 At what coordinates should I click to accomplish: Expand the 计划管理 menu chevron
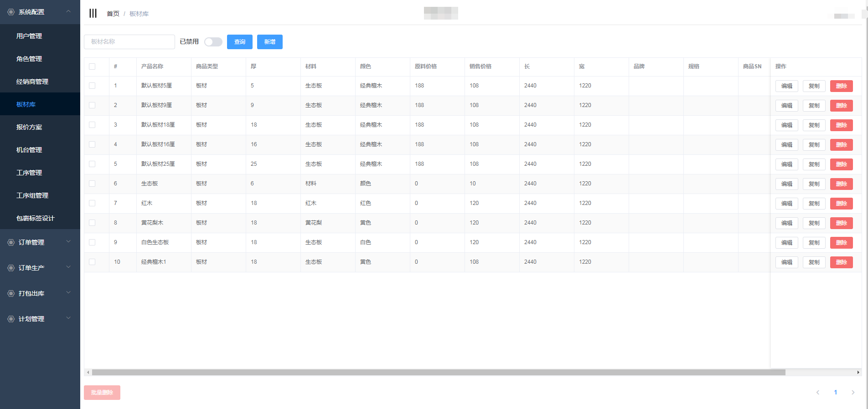68,318
